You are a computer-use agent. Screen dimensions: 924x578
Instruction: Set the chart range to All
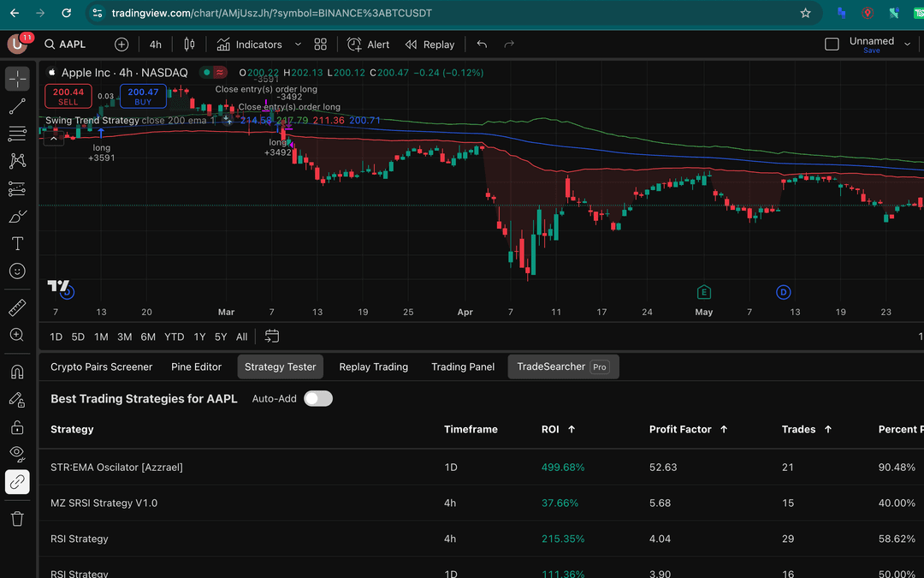pyautogui.click(x=241, y=337)
